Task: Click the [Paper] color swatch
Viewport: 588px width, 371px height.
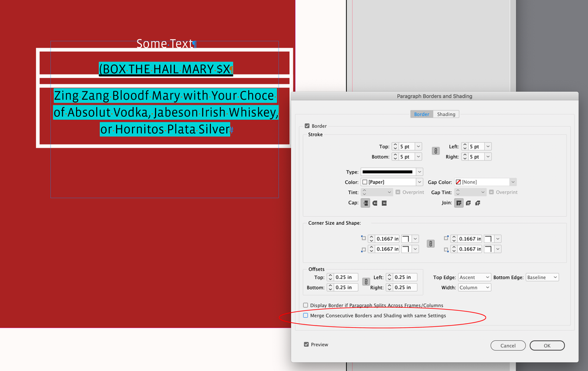Action: (365, 182)
